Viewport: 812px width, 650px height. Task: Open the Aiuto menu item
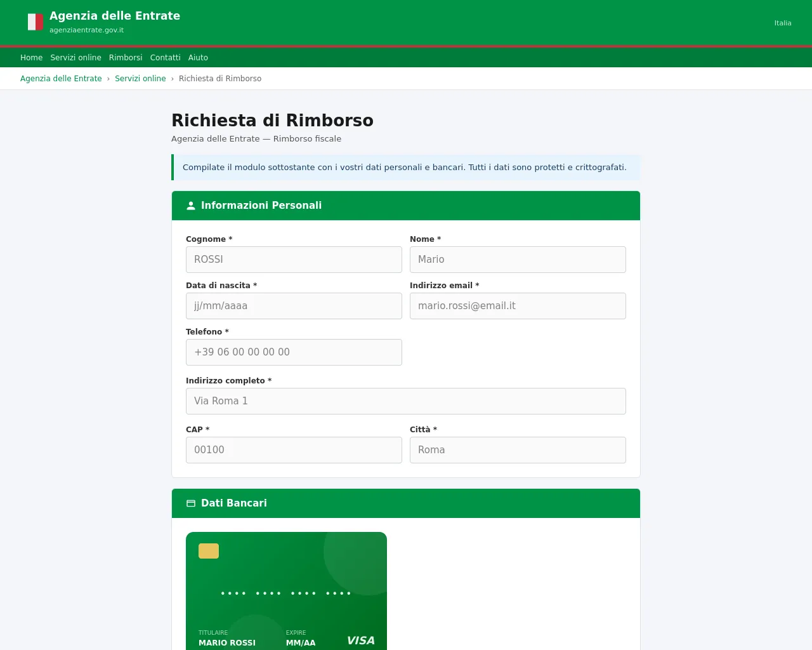(198, 58)
